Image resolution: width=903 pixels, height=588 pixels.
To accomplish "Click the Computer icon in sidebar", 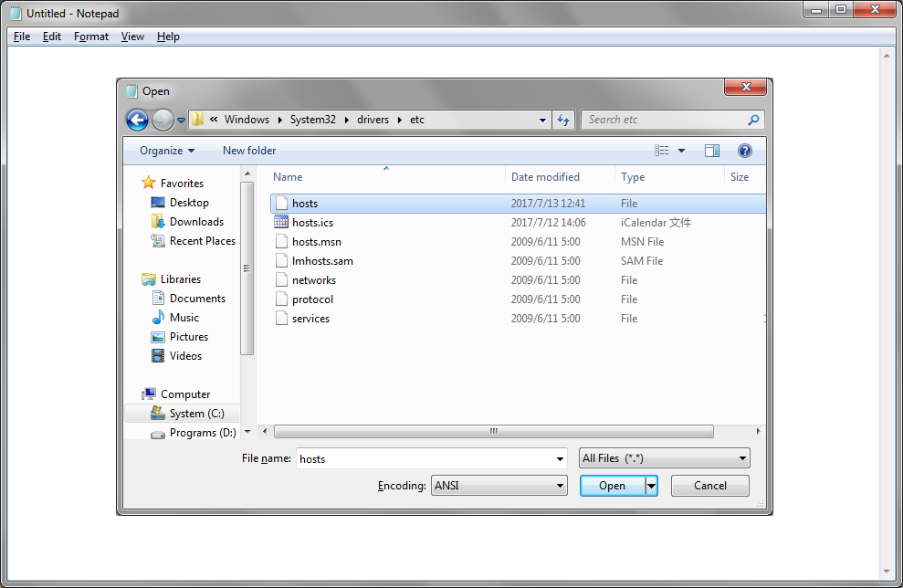I will coord(149,394).
